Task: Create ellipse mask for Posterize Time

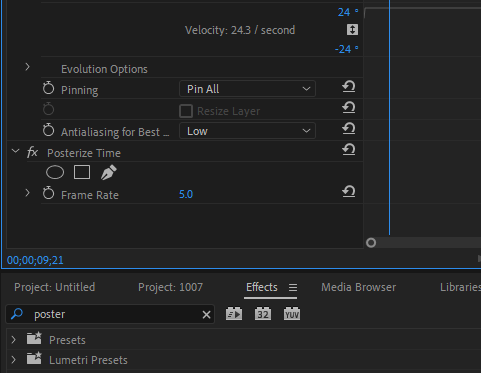Action: click(x=55, y=172)
